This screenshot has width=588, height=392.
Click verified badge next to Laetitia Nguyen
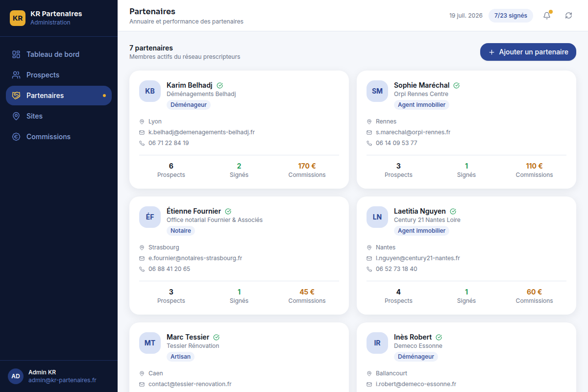tap(453, 211)
